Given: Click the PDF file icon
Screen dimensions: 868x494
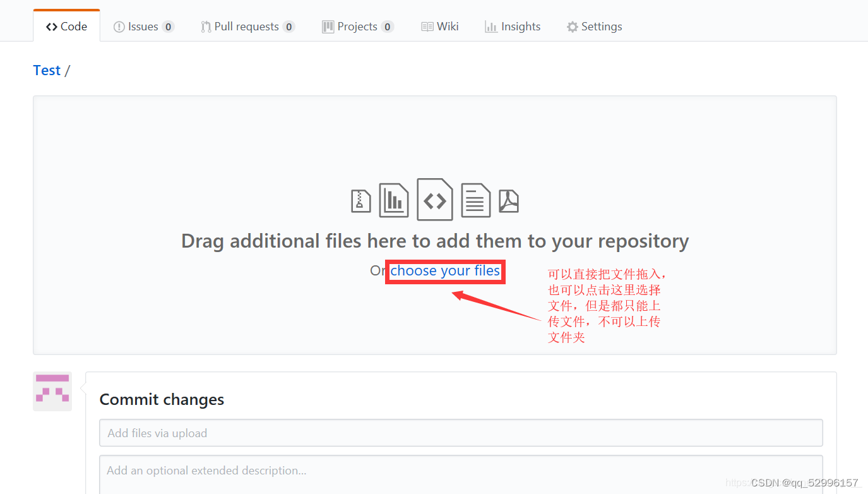Looking at the screenshot, I should coord(509,201).
